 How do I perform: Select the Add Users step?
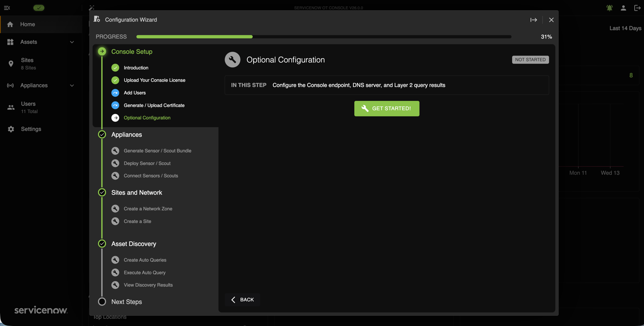pos(135,93)
